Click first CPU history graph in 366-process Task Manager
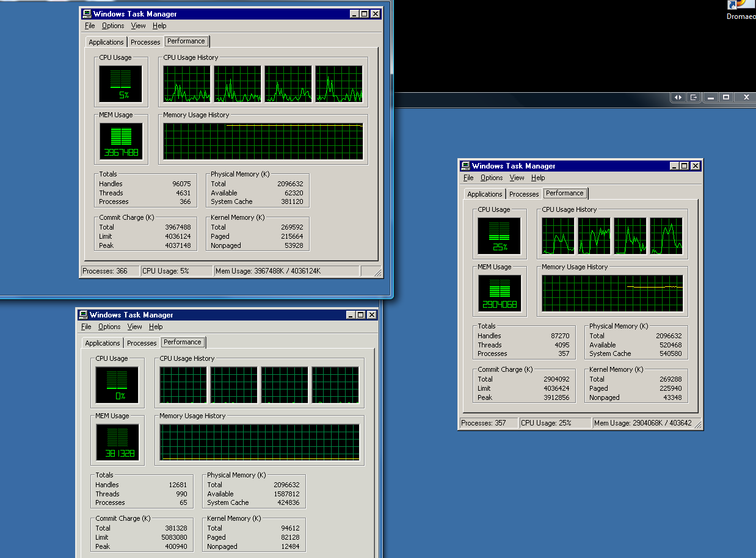Viewport: 756px width, 558px height. point(187,84)
